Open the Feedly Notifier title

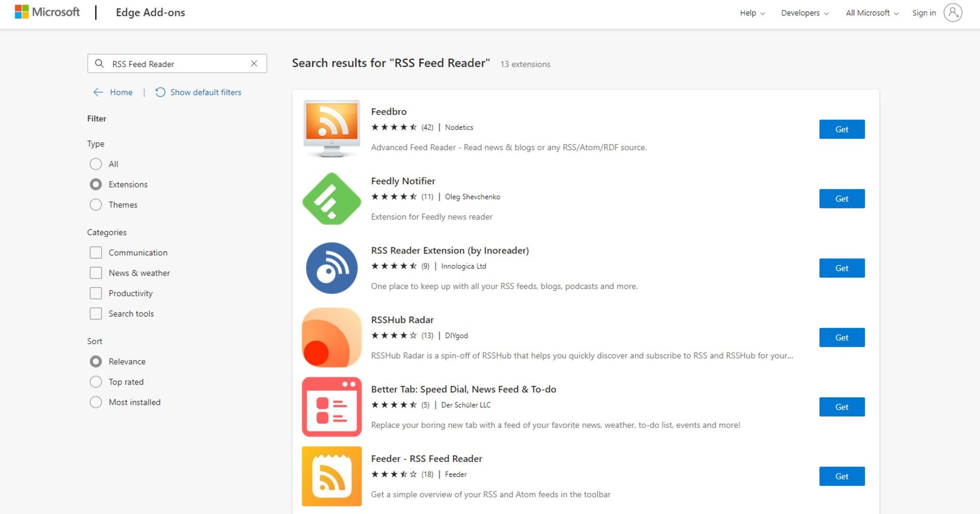[x=403, y=181]
